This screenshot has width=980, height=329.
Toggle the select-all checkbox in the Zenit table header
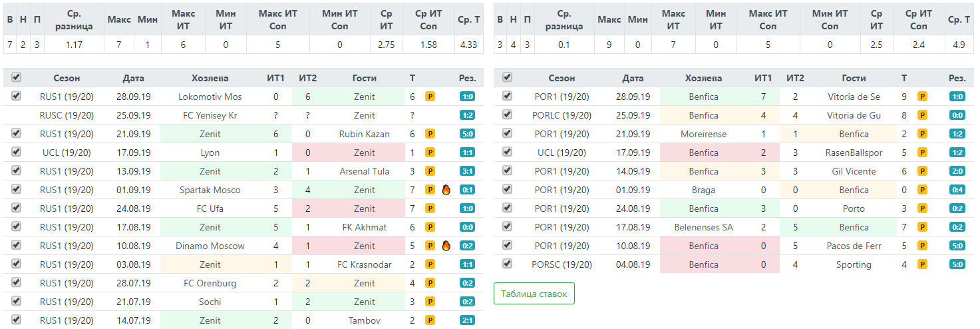click(17, 78)
